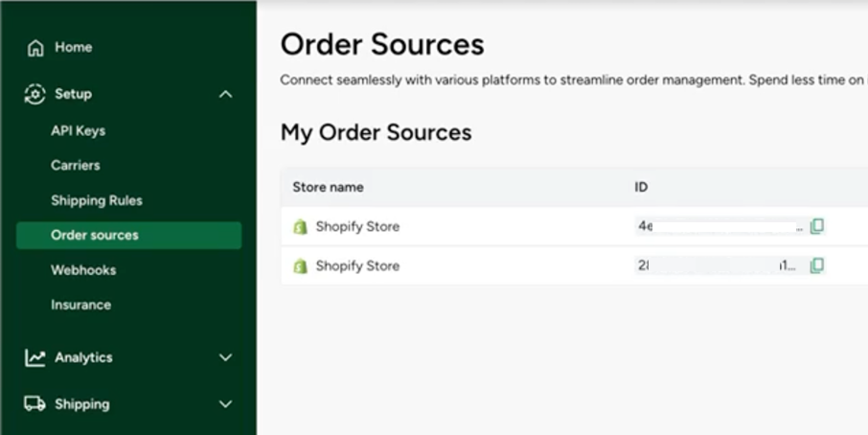The height and width of the screenshot is (435, 868).
Task: Click the truncated ID beginning 2
Action: 718,266
